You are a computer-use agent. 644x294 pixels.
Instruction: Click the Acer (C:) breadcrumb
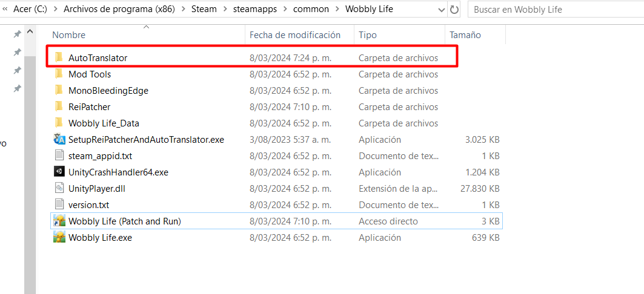tap(30, 10)
